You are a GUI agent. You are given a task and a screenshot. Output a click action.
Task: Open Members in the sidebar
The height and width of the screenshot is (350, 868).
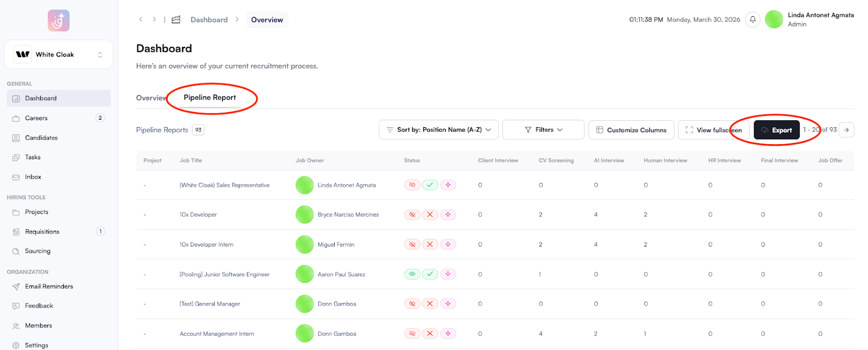(59, 325)
